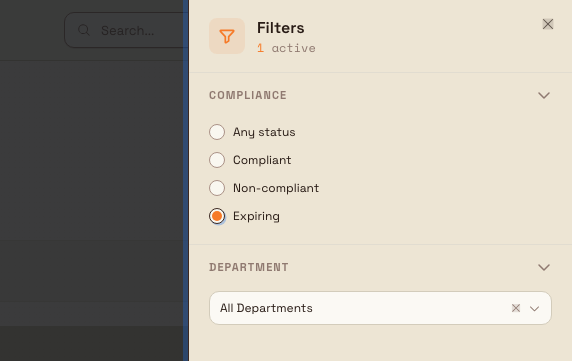This screenshot has height=361, width=572.
Task: Click the Filters panel title
Action: (x=281, y=28)
